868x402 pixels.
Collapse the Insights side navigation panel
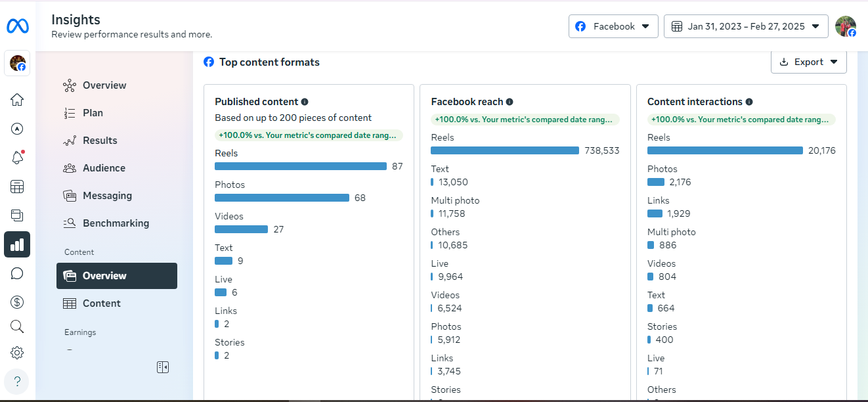click(163, 367)
